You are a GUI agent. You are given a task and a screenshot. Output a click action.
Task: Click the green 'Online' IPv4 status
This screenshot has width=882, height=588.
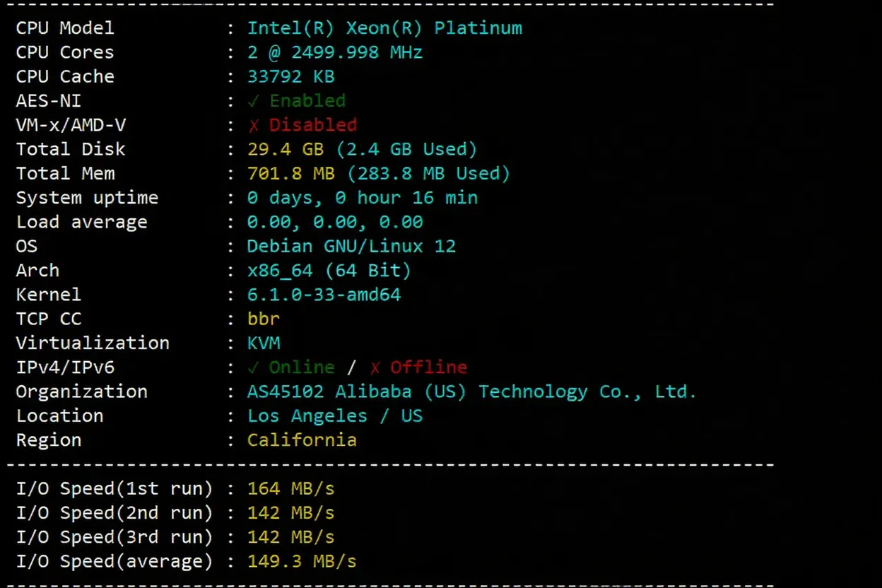302,367
